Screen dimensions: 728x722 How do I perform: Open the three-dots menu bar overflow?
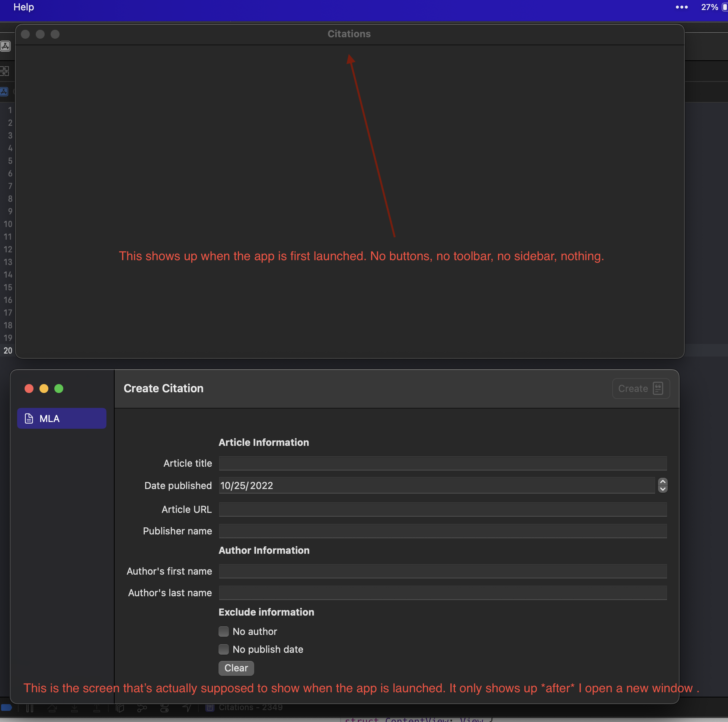681,7
